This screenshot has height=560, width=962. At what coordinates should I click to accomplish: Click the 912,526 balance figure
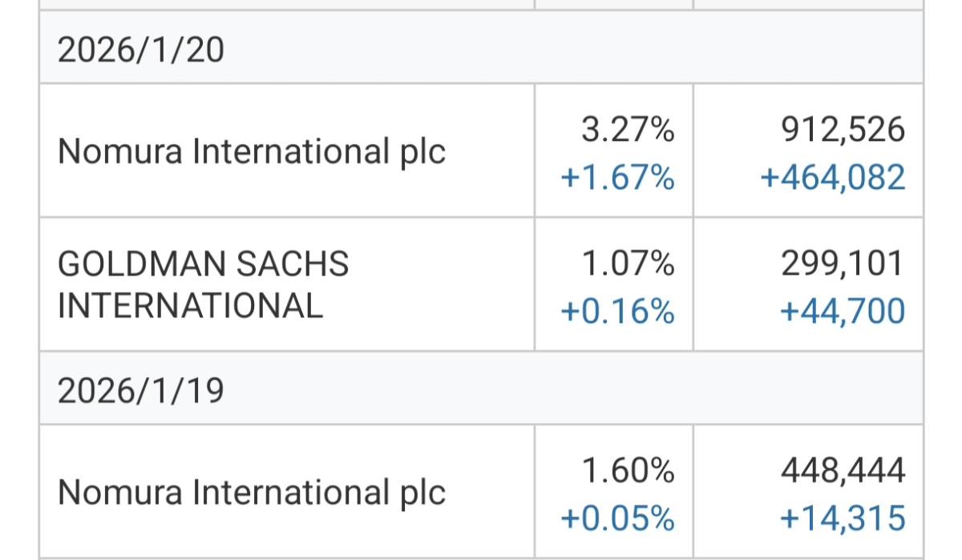(844, 130)
